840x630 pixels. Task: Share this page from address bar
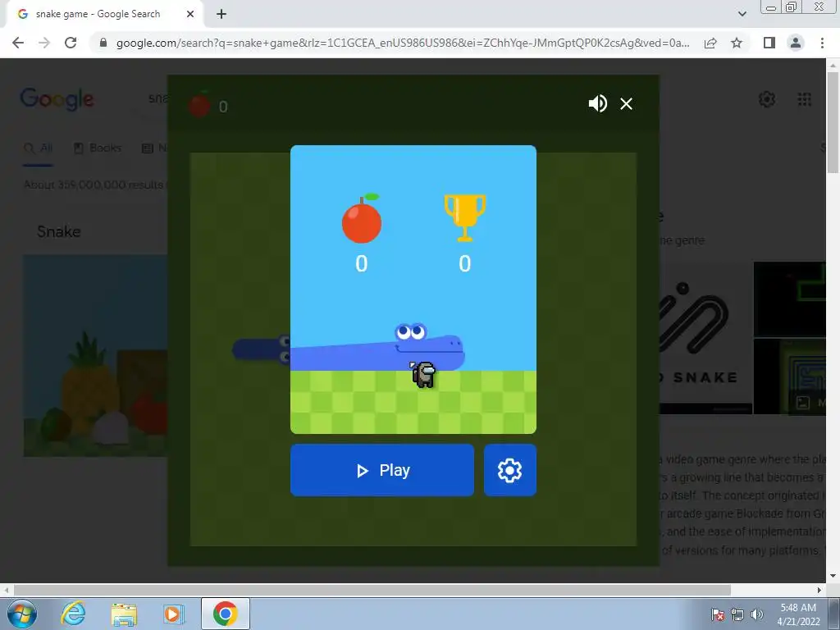(710, 43)
